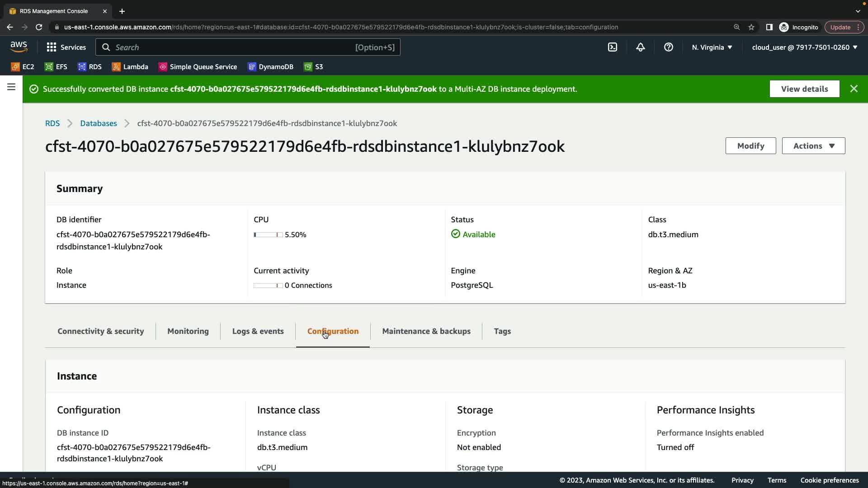Click the help question mark icon
The height and width of the screenshot is (488, 868).
click(x=668, y=47)
